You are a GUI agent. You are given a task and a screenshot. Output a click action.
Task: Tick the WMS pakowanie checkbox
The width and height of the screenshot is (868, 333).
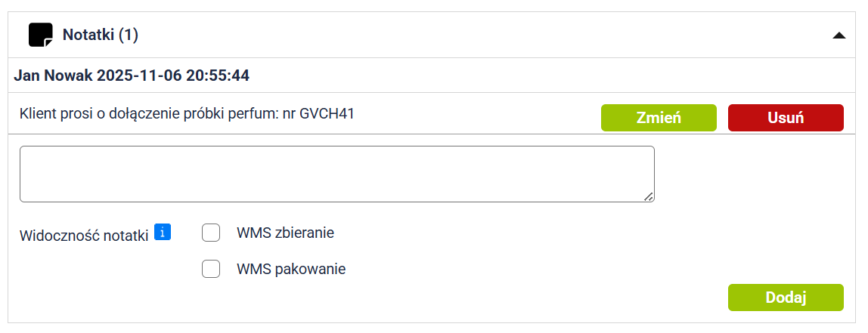point(211,269)
